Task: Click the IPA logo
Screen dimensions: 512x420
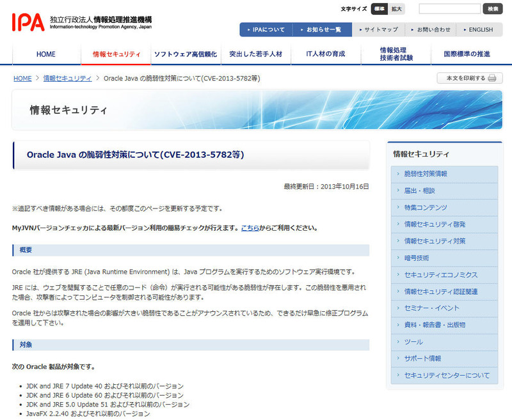Action: coord(28,22)
